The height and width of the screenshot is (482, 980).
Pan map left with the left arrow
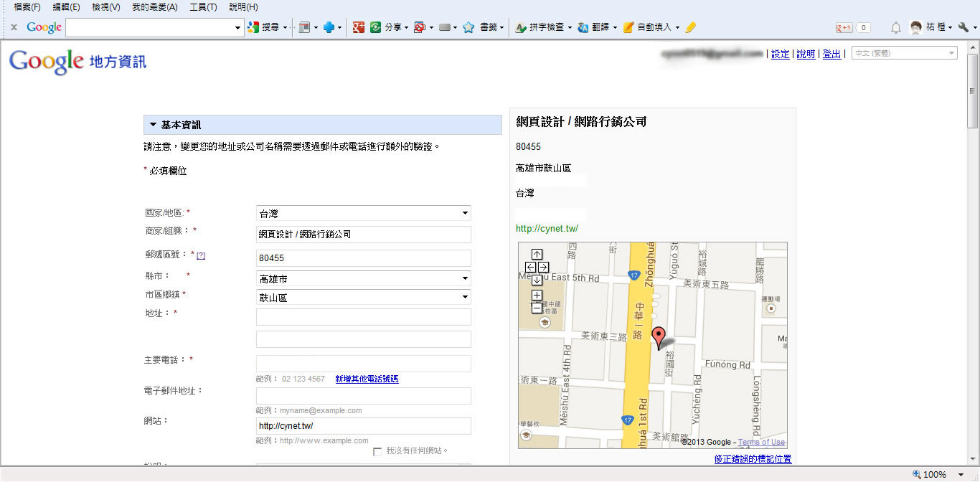coord(531,267)
